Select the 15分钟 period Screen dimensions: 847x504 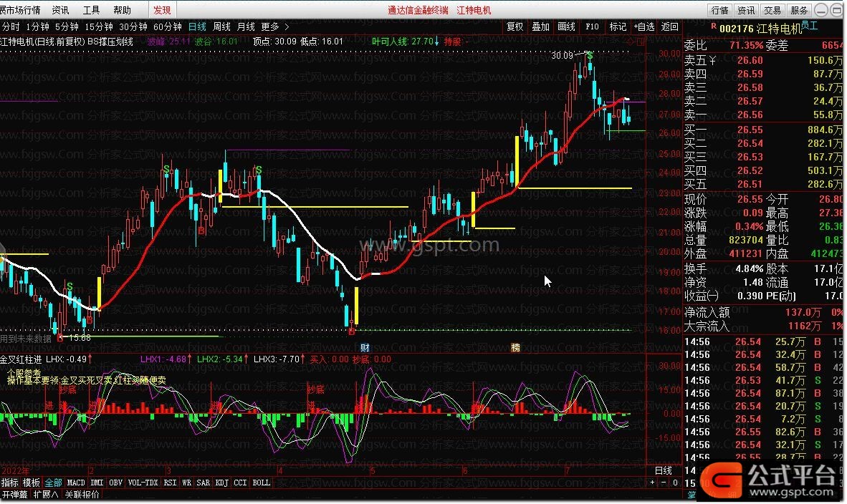tap(98, 26)
